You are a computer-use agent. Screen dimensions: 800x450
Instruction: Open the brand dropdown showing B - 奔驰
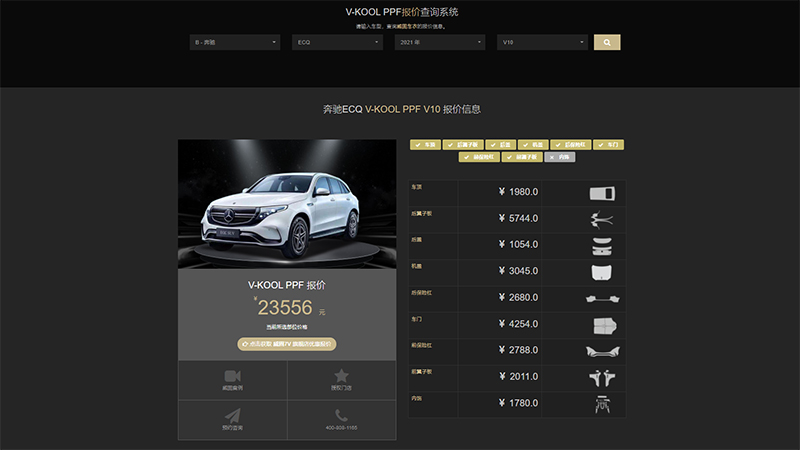tap(235, 43)
